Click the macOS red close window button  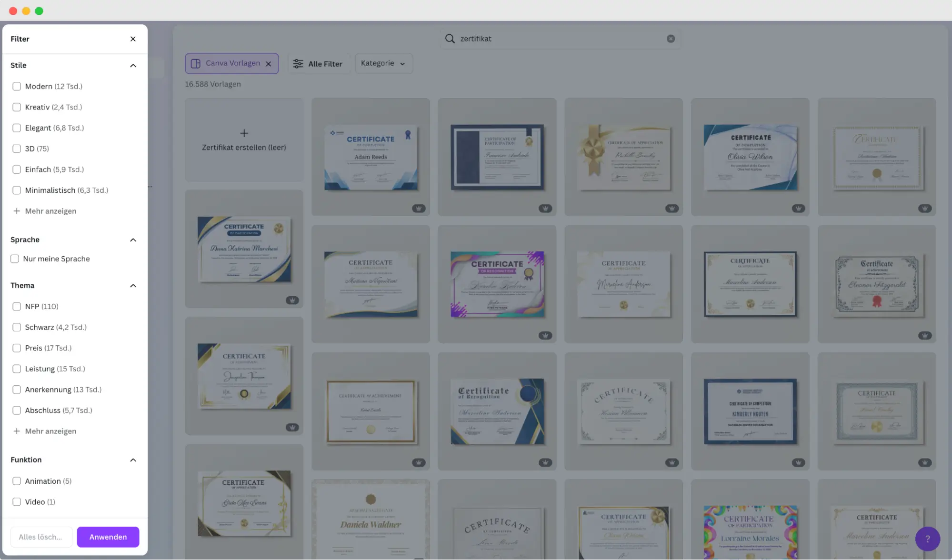[x=13, y=10]
